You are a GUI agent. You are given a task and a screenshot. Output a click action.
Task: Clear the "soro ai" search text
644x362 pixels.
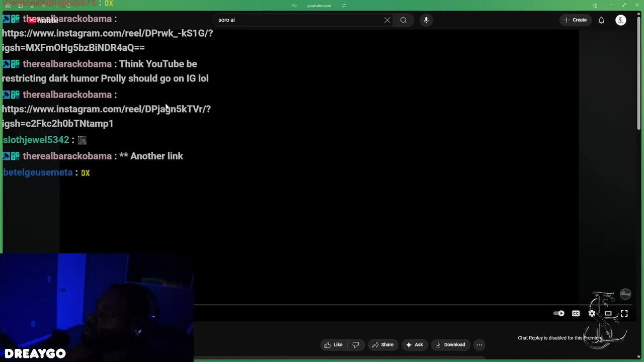coord(387,20)
